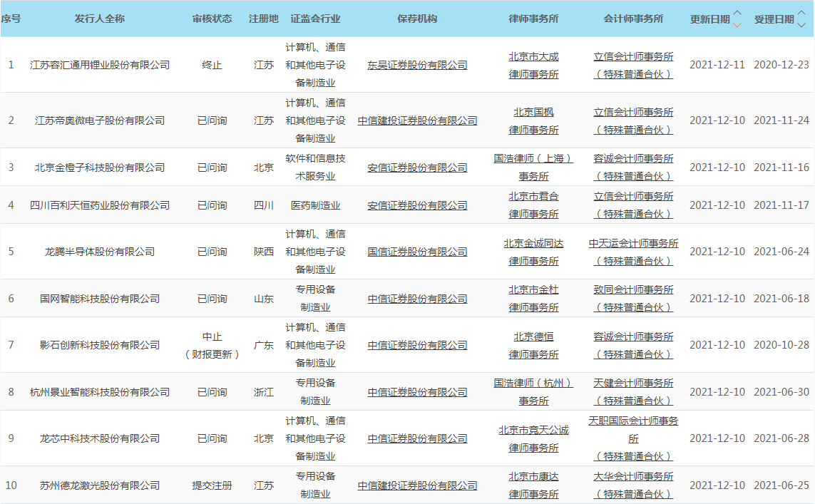Click the red descending arrow beside 更新日期
815x504 pixels.
(737, 25)
